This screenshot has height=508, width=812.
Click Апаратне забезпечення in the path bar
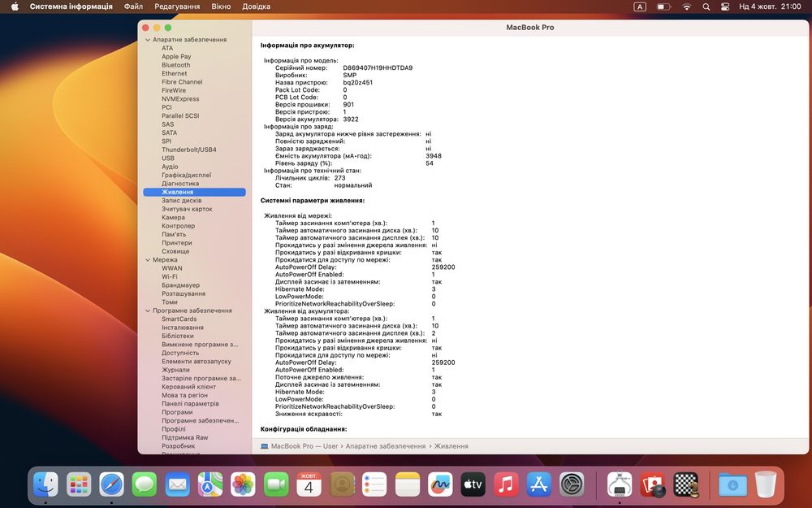(385, 445)
